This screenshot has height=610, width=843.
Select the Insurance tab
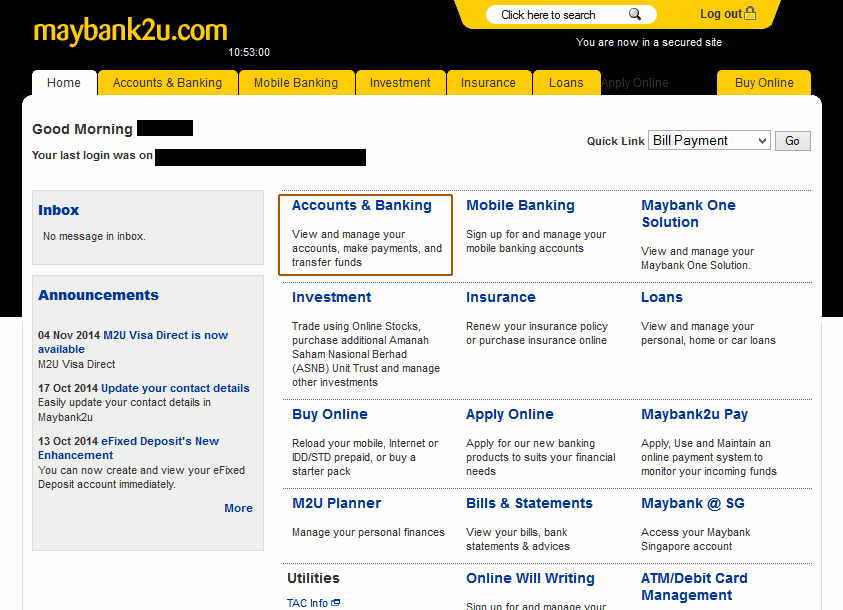coord(488,83)
